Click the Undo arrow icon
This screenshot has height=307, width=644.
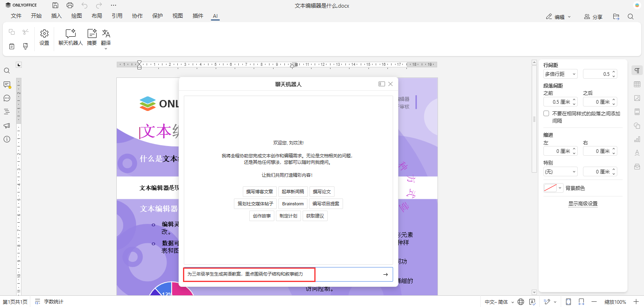[84, 5]
